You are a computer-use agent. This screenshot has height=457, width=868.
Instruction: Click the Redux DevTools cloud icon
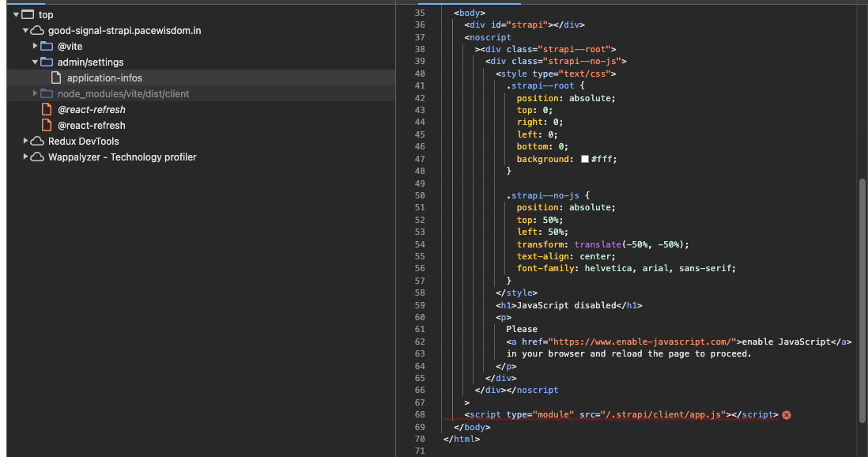(x=37, y=142)
